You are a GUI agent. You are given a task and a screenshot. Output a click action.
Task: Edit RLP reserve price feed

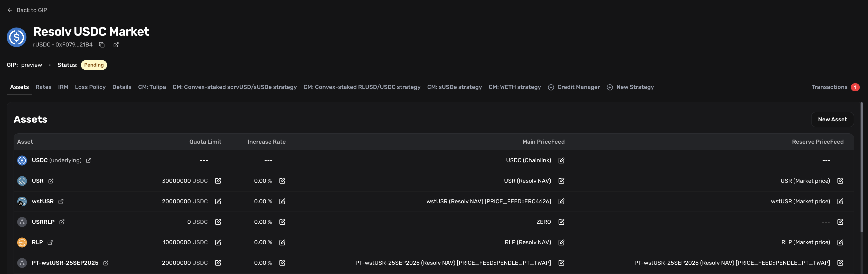(840, 242)
